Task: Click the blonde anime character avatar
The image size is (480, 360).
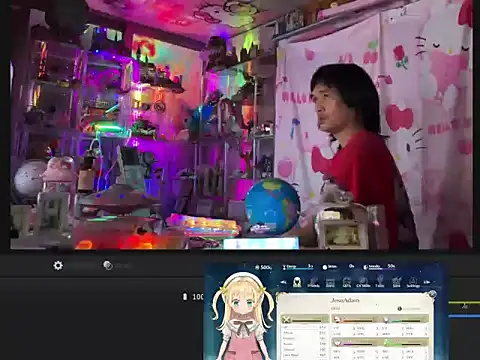Action: click(x=242, y=317)
